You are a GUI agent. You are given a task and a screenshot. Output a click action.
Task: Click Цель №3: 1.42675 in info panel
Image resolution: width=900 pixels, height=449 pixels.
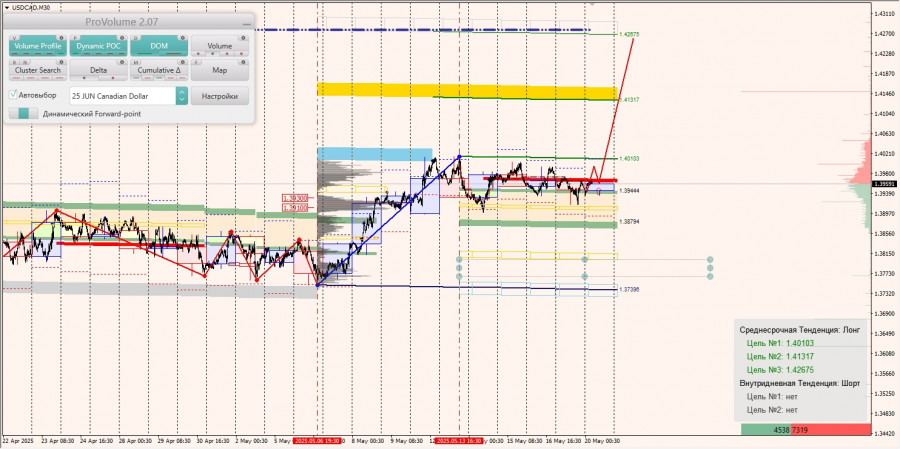781,370
